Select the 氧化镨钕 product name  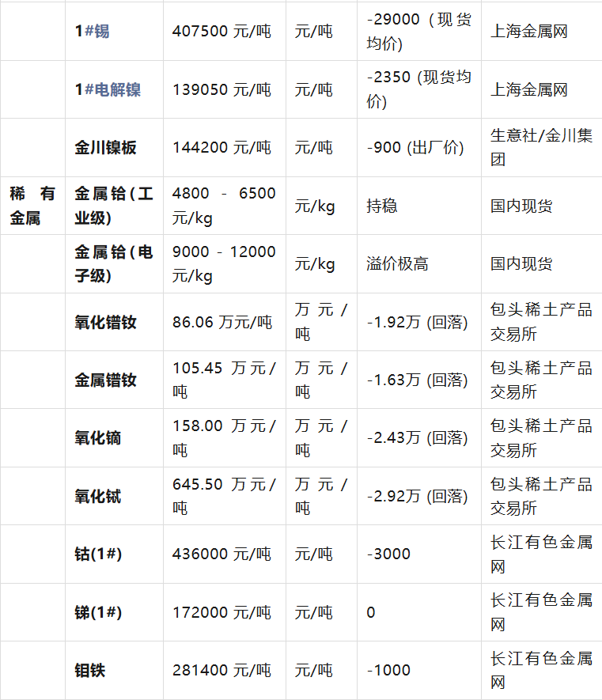point(106,322)
